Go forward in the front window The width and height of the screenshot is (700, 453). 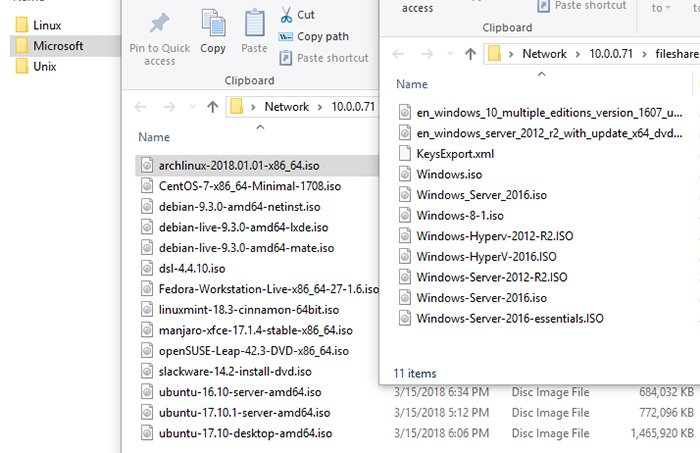pyautogui.click(x=427, y=54)
